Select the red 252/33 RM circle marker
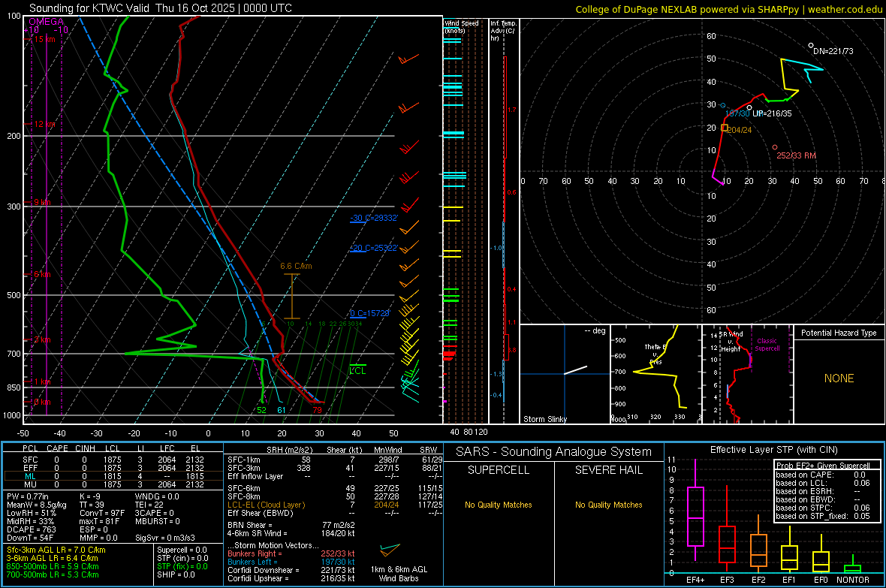 coord(775,147)
